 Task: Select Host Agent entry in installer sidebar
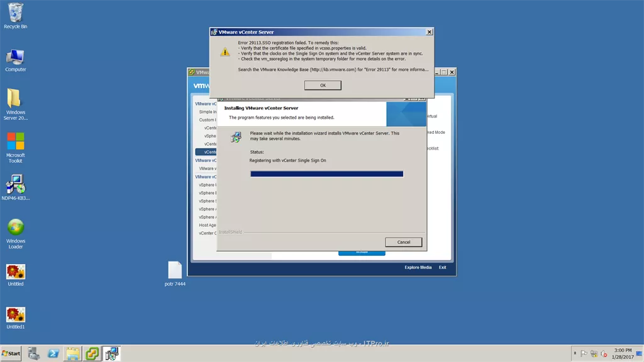(x=208, y=225)
